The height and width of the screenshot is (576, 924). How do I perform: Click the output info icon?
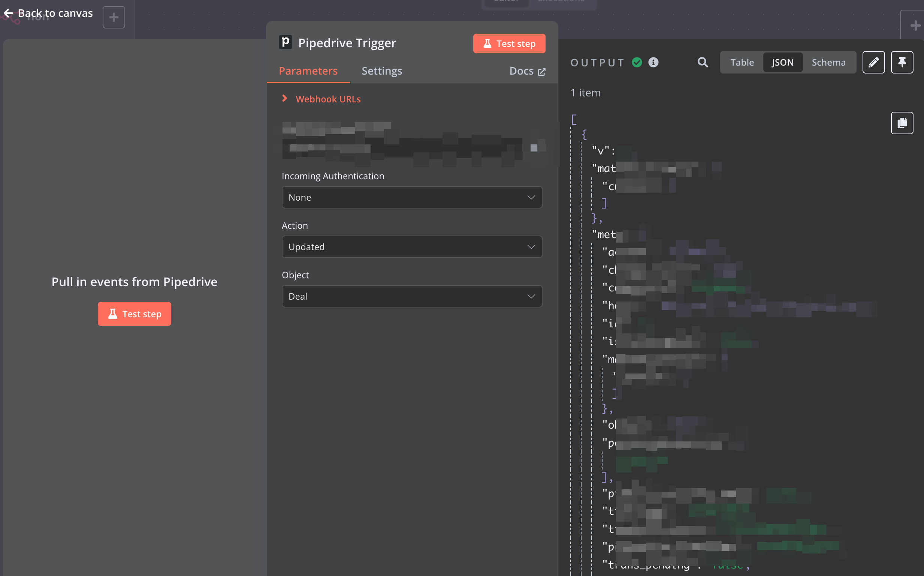(x=653, y=62)
